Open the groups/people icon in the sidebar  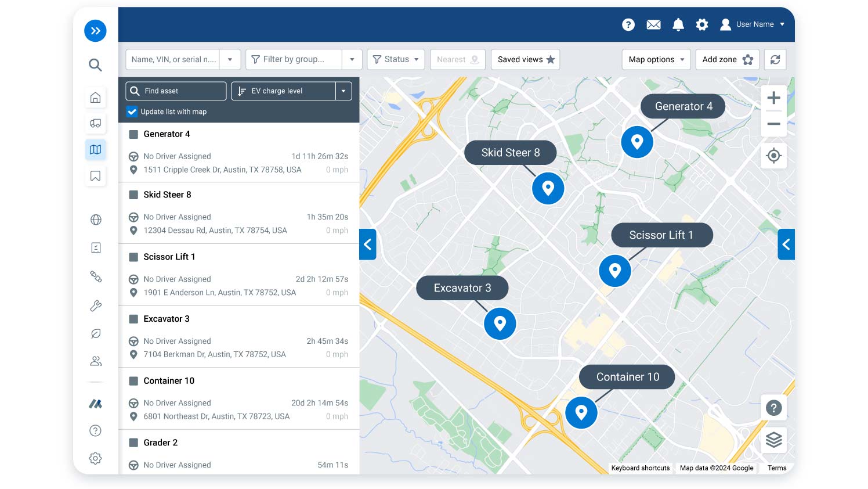point(95,361)
